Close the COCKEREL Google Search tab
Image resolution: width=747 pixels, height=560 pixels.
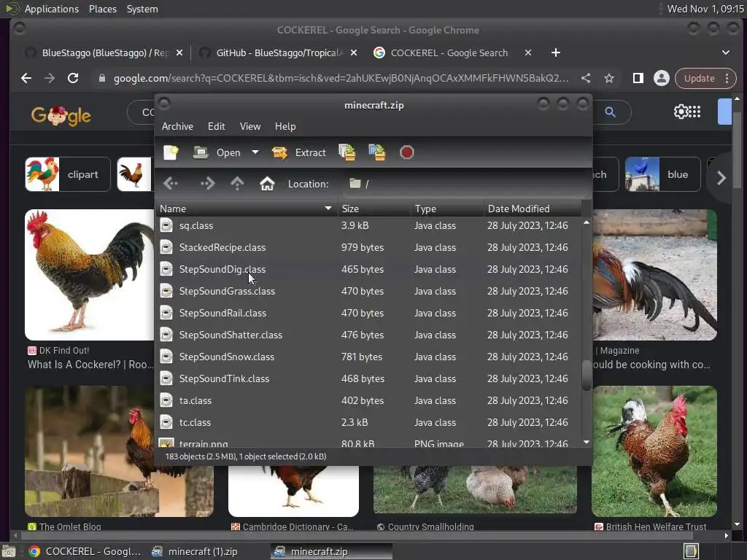pyautogui.click(x=528, y=52)
